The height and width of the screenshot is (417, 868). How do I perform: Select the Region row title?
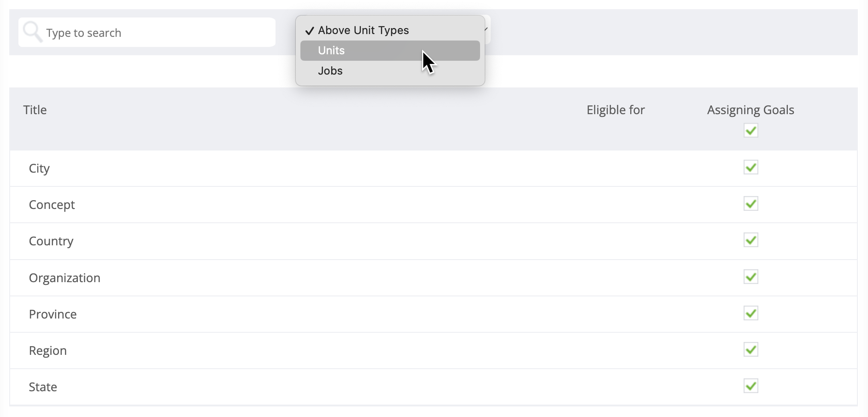(47, 351)
